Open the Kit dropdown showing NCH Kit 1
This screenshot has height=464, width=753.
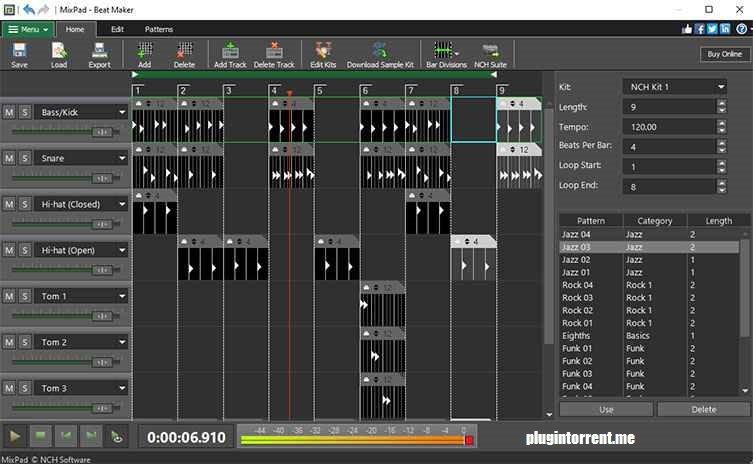(675, 87)
